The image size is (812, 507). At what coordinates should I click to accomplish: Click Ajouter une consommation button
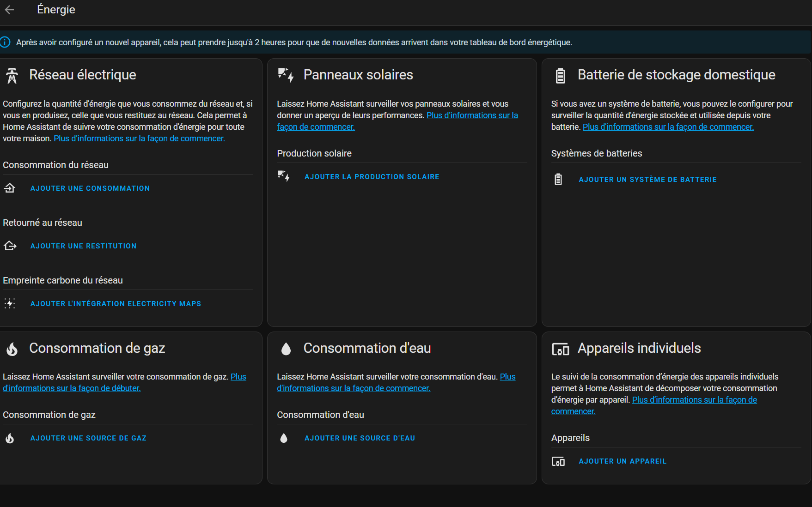click(90, 188)
